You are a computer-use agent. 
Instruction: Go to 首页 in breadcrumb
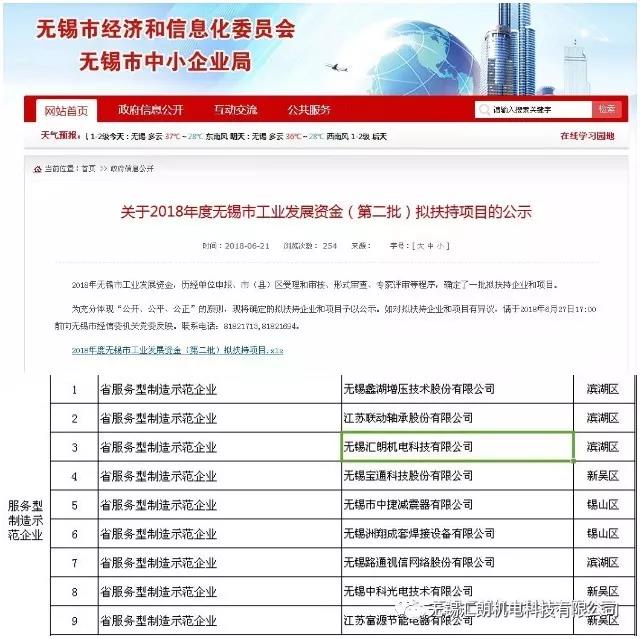coord(88,169)
